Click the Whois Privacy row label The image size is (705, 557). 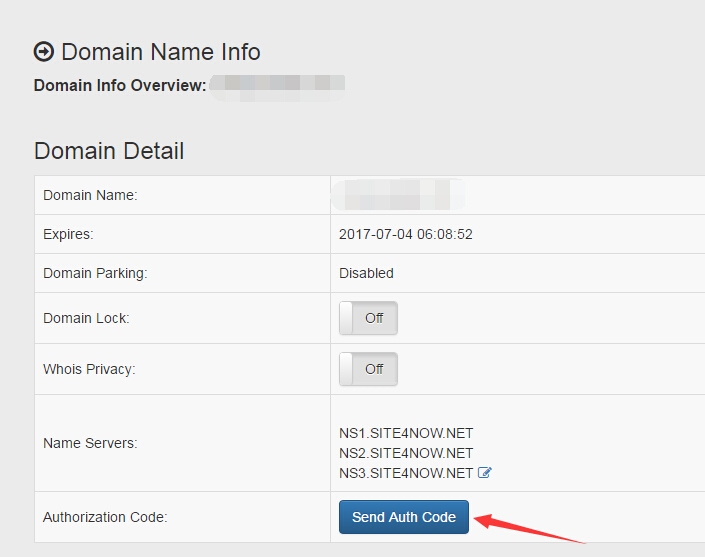click(x=89, y=369)
